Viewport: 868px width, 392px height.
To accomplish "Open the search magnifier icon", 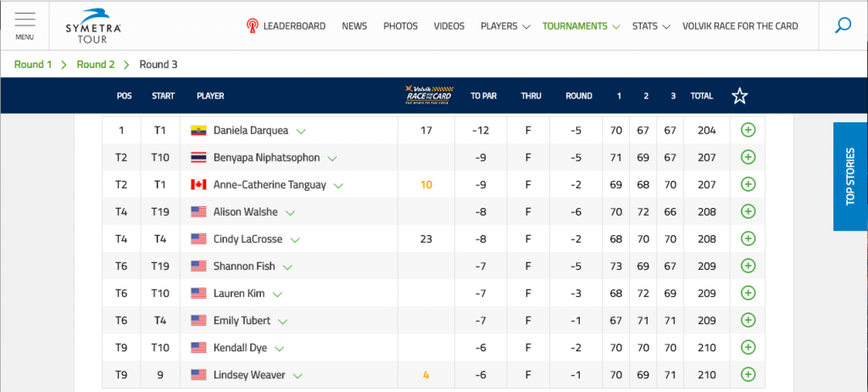I will 843,25.
